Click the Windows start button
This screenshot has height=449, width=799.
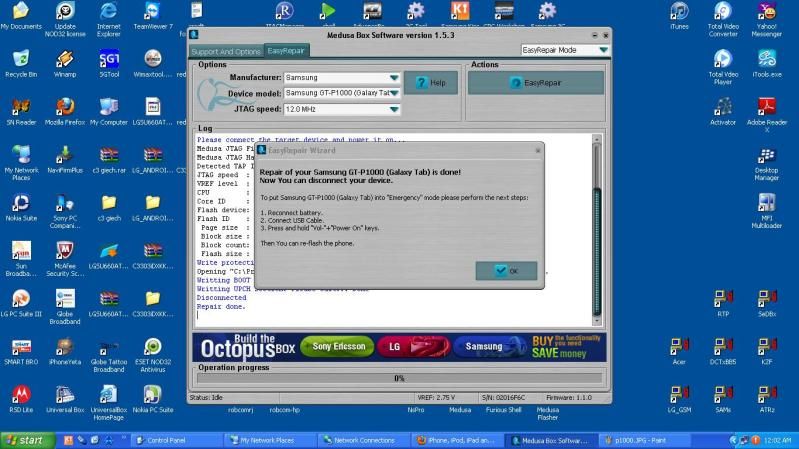(28, 440)
